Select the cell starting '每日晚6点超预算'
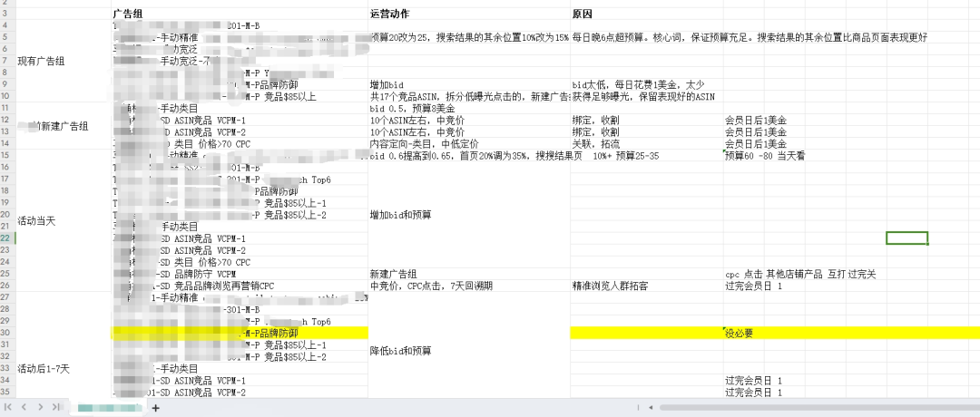This screenshot has width=980, height=417. (749, 37)
